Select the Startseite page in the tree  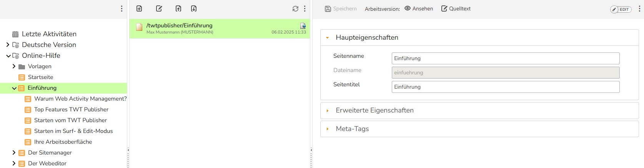coord(40,77)
